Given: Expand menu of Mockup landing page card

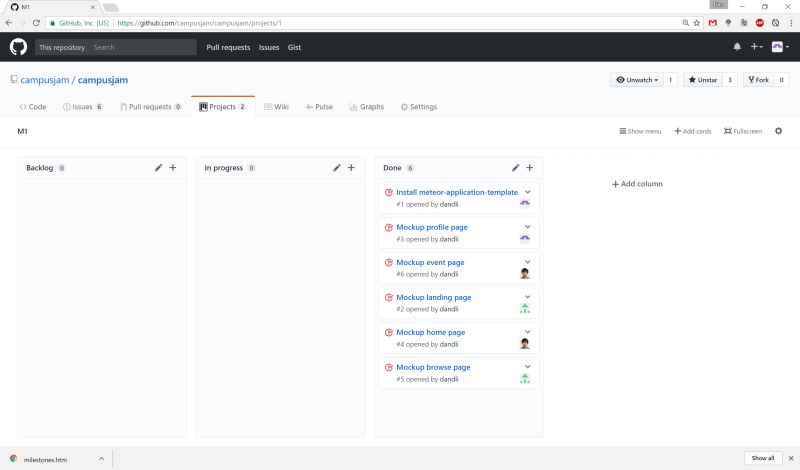Looking at the screenshot, I should pyautogui.click(x=528, y=297).
